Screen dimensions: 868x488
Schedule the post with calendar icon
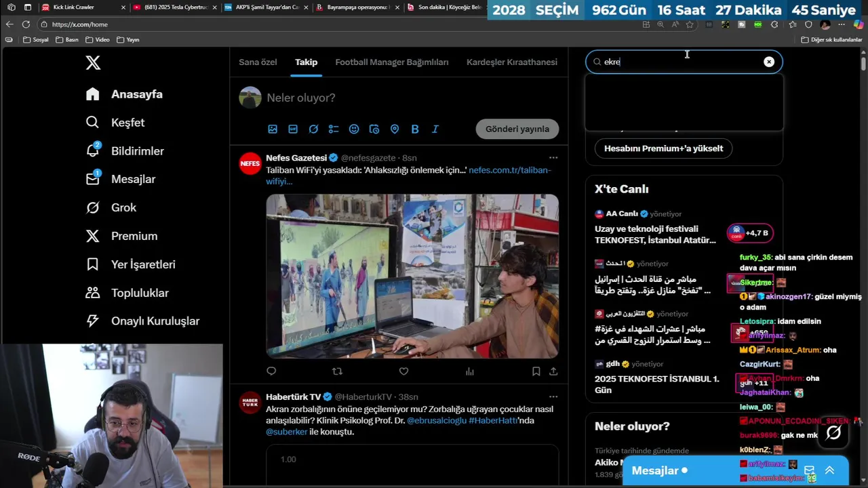(x=374, y=129)
